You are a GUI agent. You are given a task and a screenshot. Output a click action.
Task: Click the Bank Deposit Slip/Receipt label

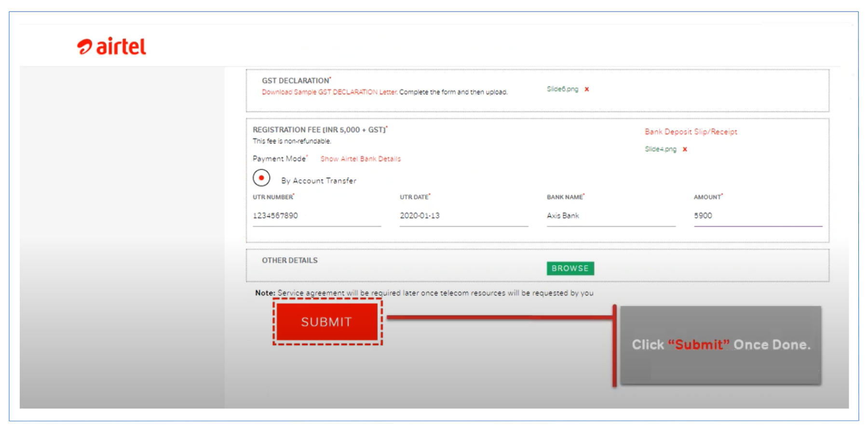point(691,132)
